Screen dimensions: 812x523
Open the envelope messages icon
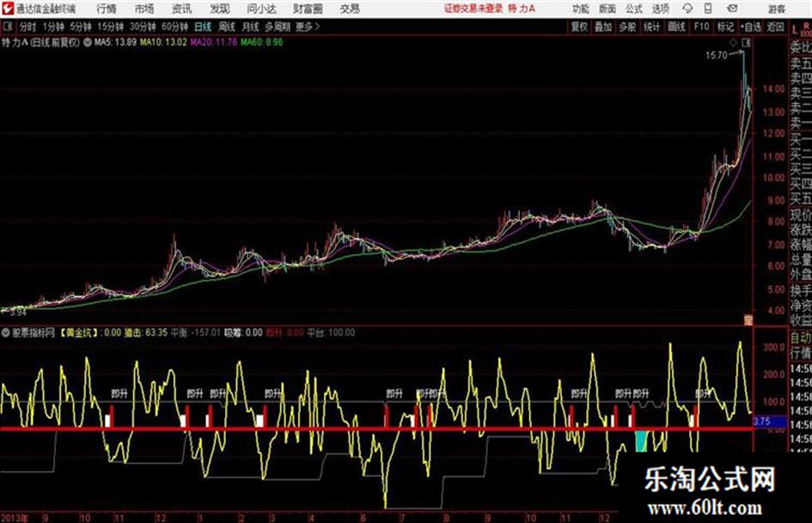coord(732,9)
